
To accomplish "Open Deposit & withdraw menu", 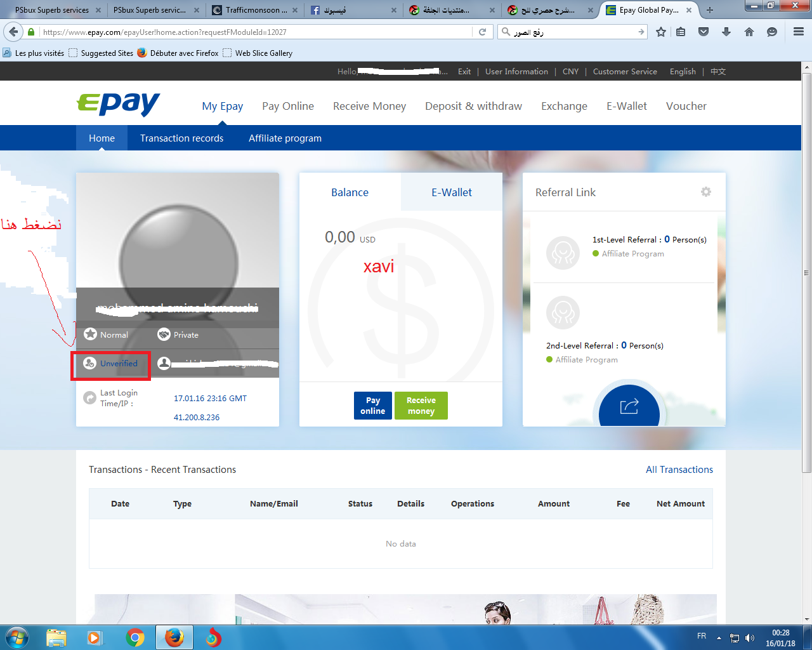I will [x=474, y=106].
